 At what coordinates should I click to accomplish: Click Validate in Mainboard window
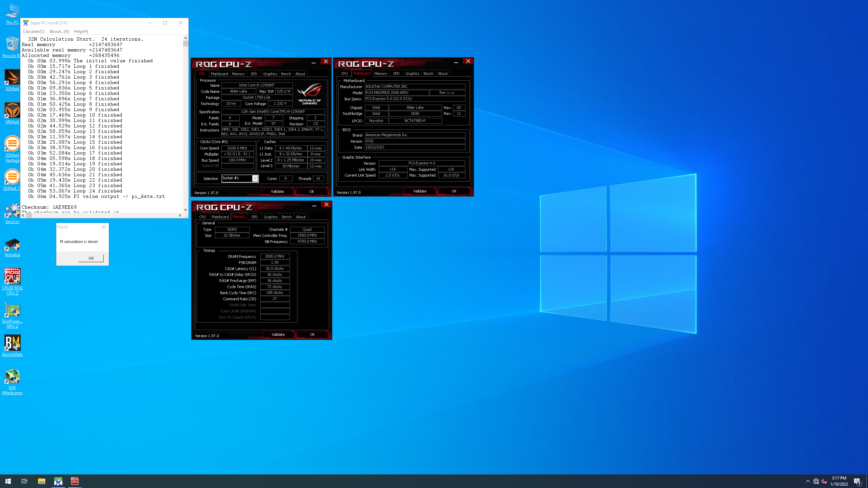(x=420, y=191)
